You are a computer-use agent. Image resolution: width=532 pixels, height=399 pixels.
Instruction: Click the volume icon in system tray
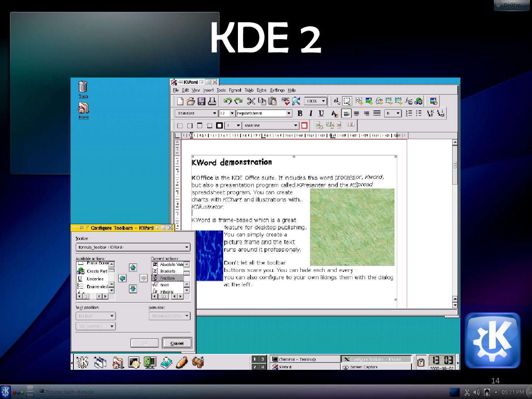pos(477,392)
